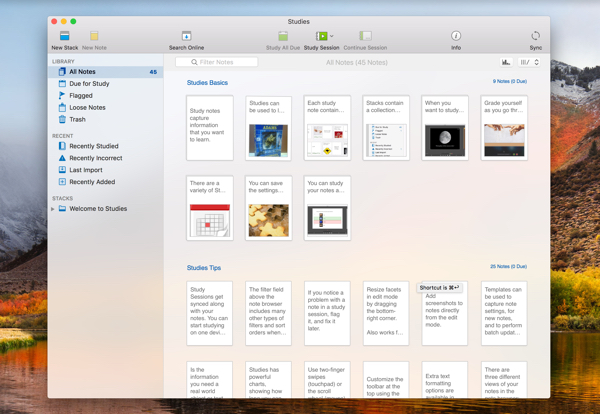The height and width of the screenshot is (414, 600).
Task: Select All Notes in the library sidebar
Action: point(106,72)
